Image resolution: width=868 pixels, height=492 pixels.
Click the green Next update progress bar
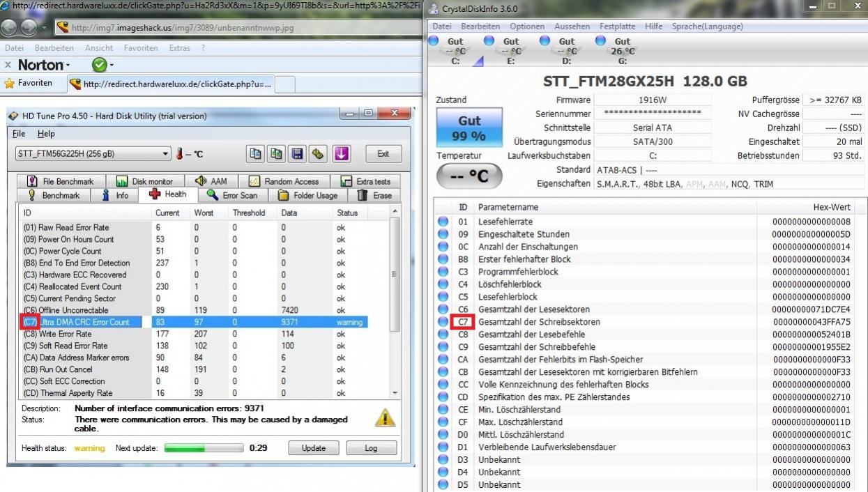204,448
